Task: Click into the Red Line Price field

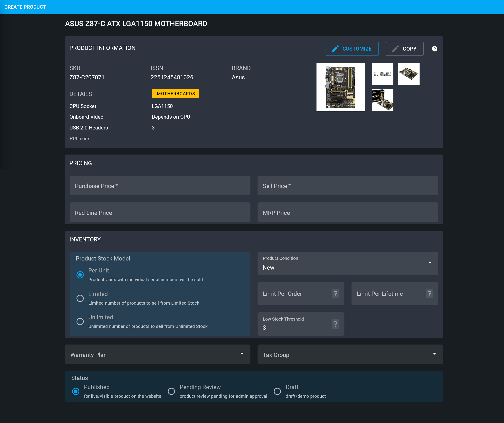Action: 160,212
